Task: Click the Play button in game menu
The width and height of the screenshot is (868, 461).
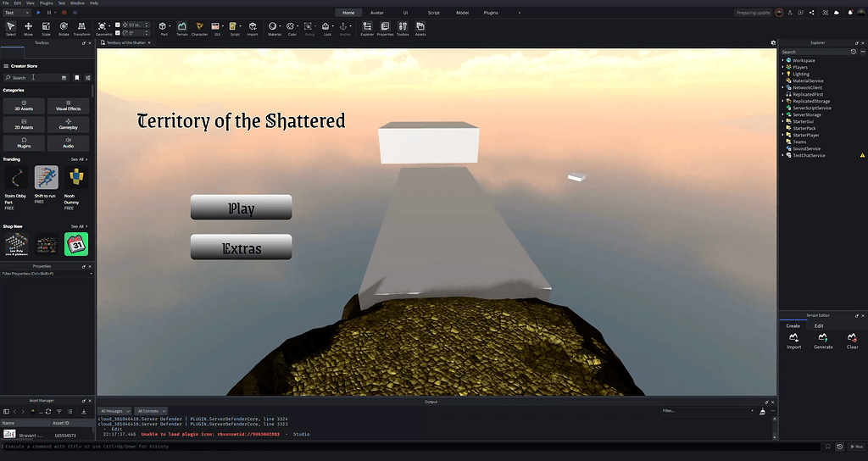Action: (242, 207)
